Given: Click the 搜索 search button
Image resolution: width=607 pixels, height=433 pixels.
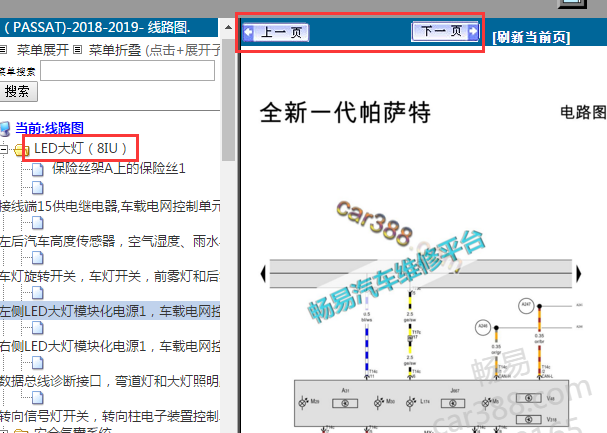Looking at the screenshot, I should pyautogui.click(x=18, y=91).
